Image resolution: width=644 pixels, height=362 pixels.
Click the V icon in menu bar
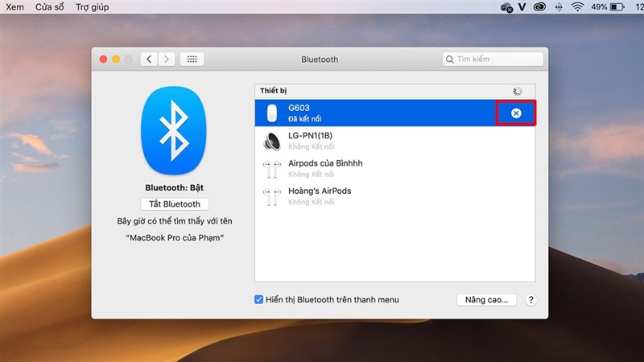coord(522,7)
